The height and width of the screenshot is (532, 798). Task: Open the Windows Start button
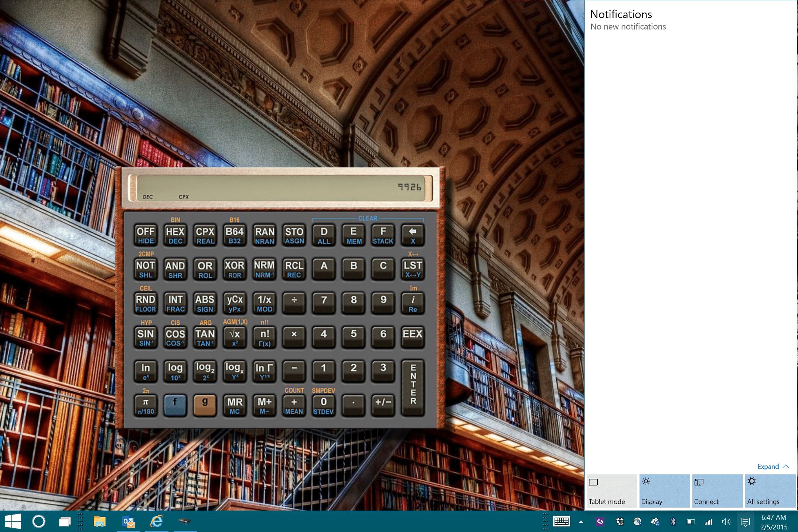click(x=13, y=522)
